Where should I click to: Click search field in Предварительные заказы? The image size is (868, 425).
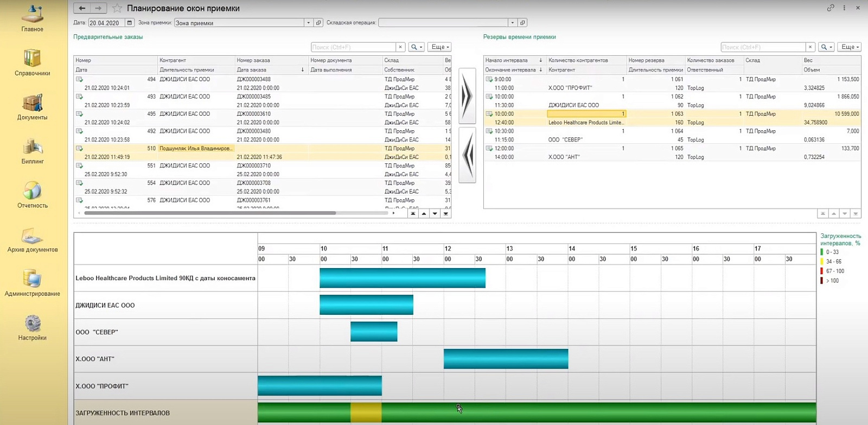click(x=354, y=47)
